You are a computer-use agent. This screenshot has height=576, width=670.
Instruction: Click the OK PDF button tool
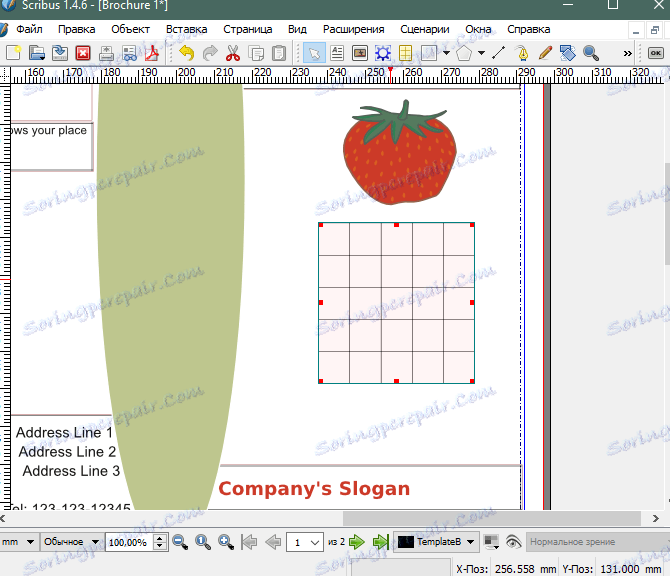point(655,53)
